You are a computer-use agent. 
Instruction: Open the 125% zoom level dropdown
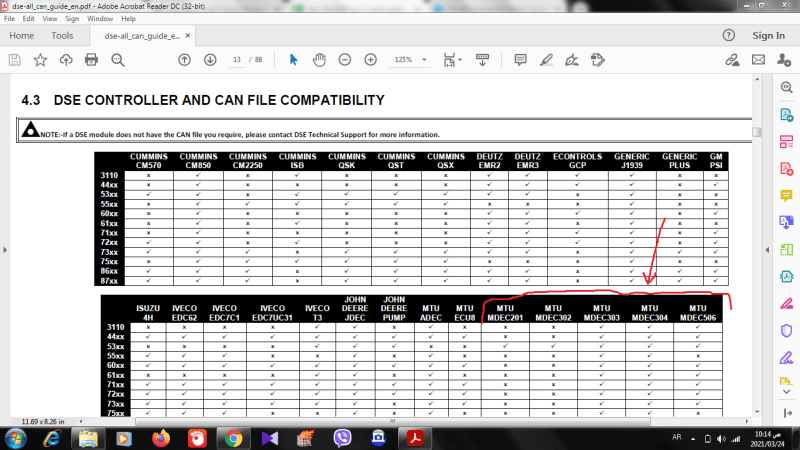pyautogui.click(x=423, y=60)
